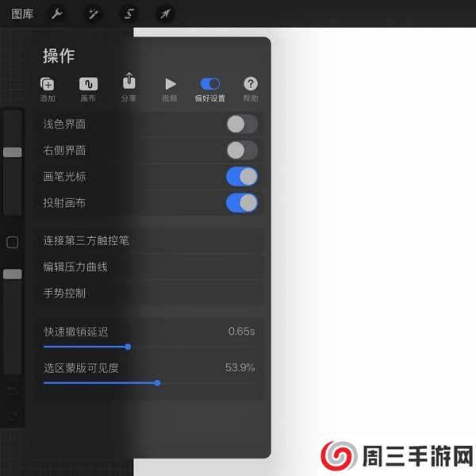Adjust the 选区蒙版可见度 mask visibility slider

157,383
